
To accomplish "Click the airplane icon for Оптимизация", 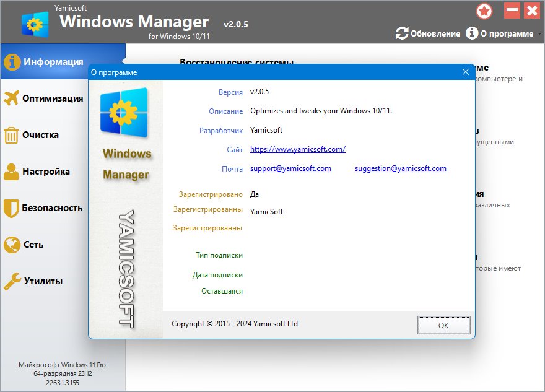I will click(x=12, y=98).
